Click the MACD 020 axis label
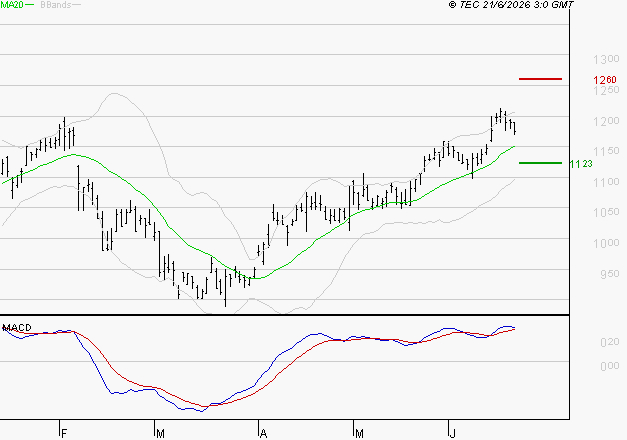 point(609,342)
